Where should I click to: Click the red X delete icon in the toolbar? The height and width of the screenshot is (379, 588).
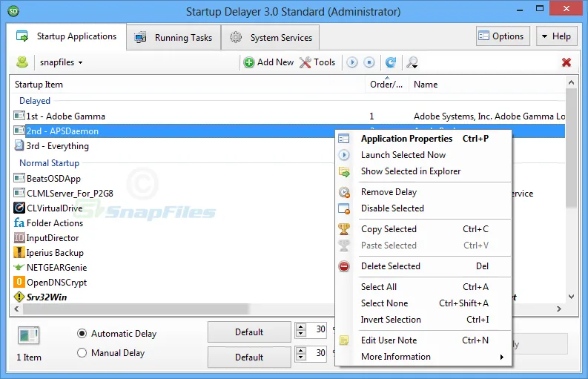[566, 62]
